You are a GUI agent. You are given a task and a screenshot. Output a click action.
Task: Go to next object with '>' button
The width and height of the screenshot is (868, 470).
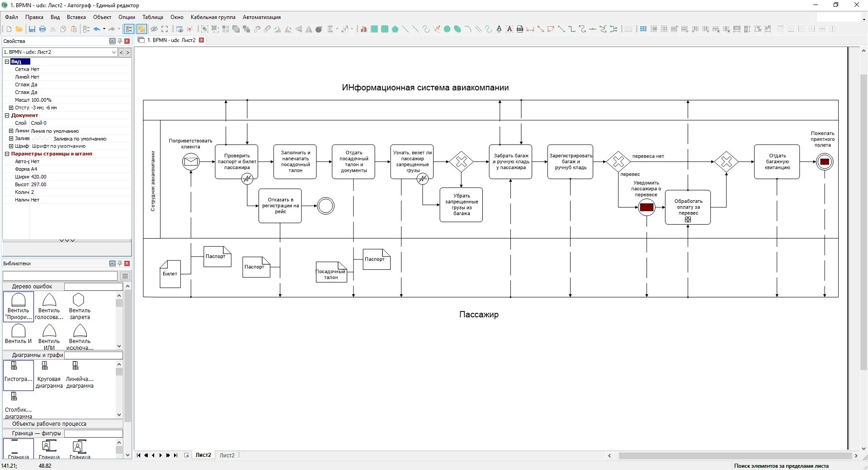128,52
